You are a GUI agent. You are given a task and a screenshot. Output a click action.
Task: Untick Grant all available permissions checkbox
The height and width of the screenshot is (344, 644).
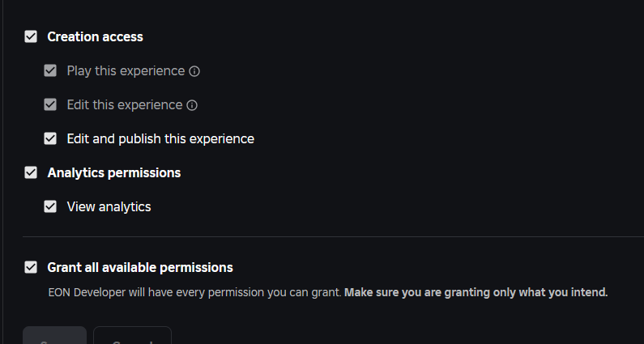(x=31, y=267)
